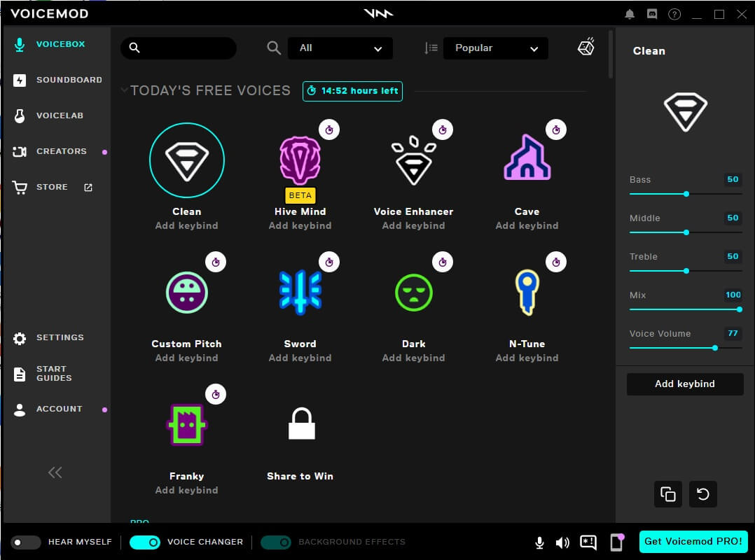The width and height of the screenshot is (755, 560).
Task: Select the Custom Pitch voice icon
Action: (x=187, y=293)
